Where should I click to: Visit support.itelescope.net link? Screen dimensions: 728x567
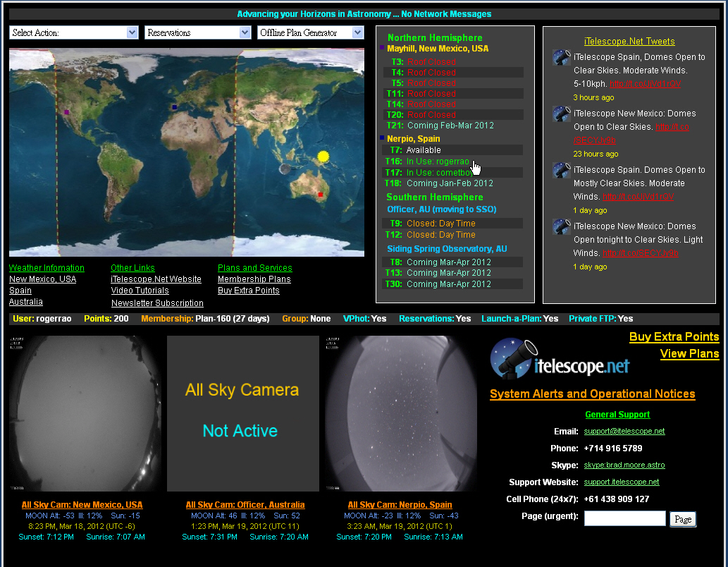[622, 482]
